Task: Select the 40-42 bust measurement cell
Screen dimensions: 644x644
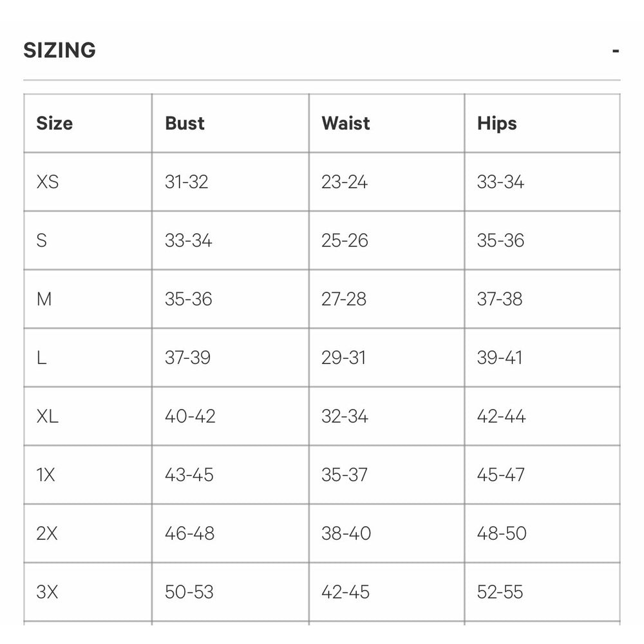Action: tap(190, 417)
